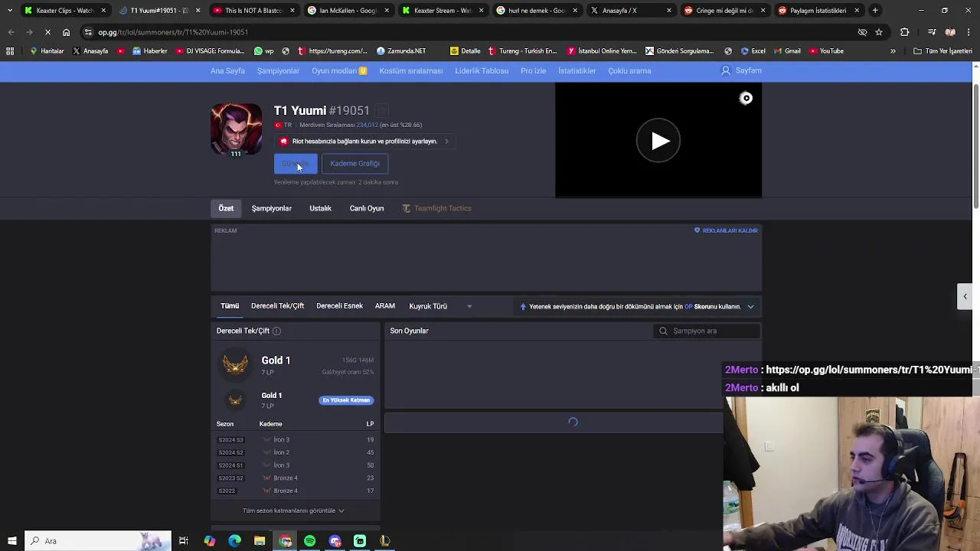Screen dimensions: 980x551
Task: Click the Dereceli Tek/Çift info icon
Action: [x=276, y=331]
